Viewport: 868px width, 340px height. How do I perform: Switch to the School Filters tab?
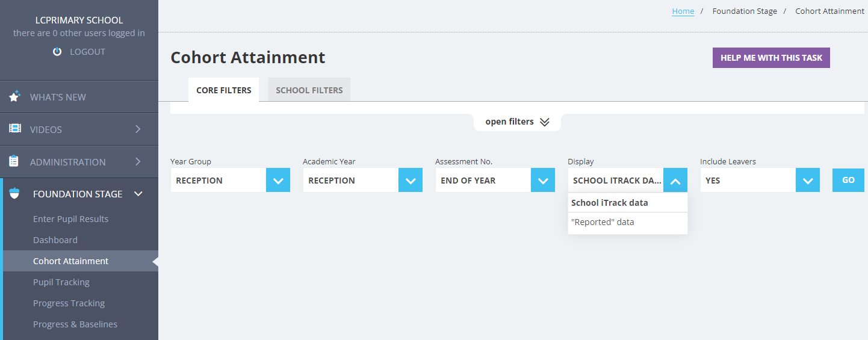(309, 90)
